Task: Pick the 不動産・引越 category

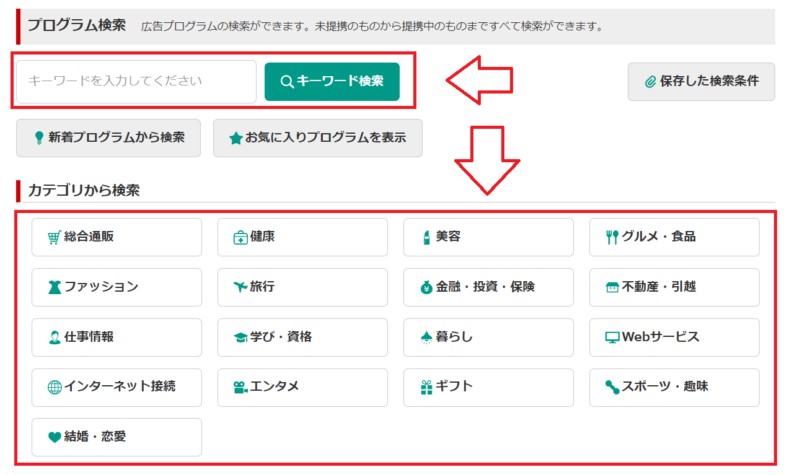Action: coord(674,287)
